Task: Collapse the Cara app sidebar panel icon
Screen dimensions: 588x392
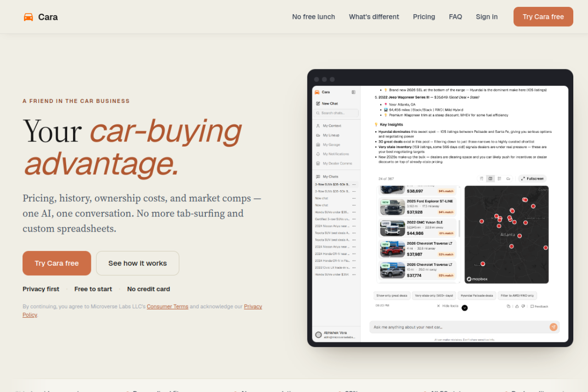Action: click(x=353, y=92)
